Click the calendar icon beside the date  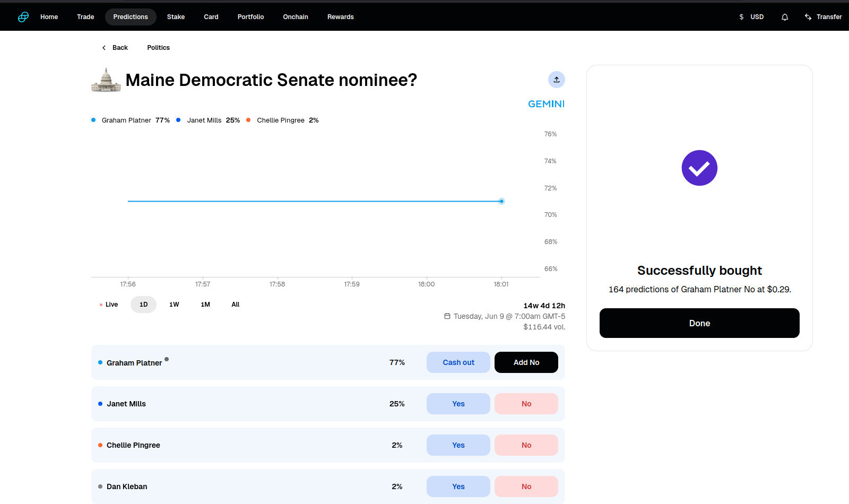(x=447, y=316)
